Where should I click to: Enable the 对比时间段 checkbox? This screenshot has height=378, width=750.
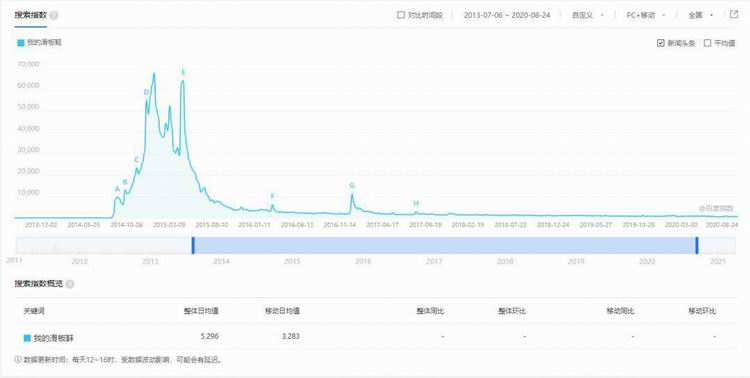click(401, 15)
